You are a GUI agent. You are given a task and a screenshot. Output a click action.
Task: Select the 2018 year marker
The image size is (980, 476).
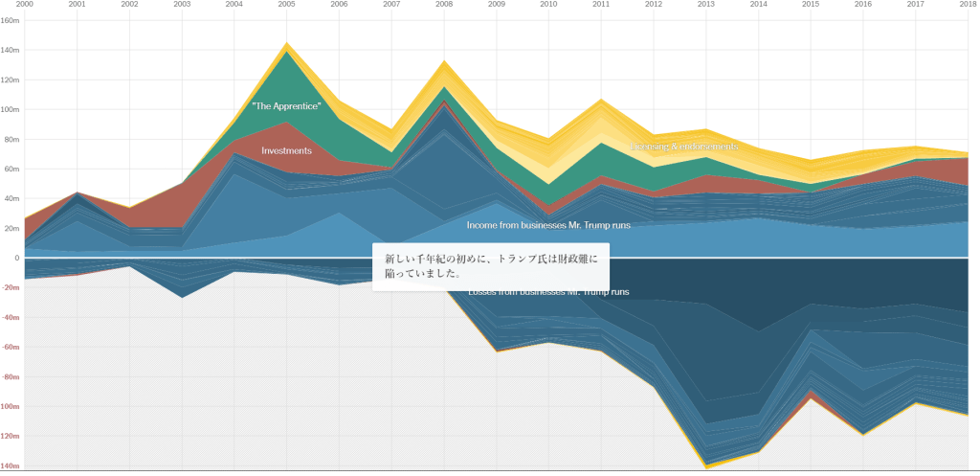coord(967,5)
